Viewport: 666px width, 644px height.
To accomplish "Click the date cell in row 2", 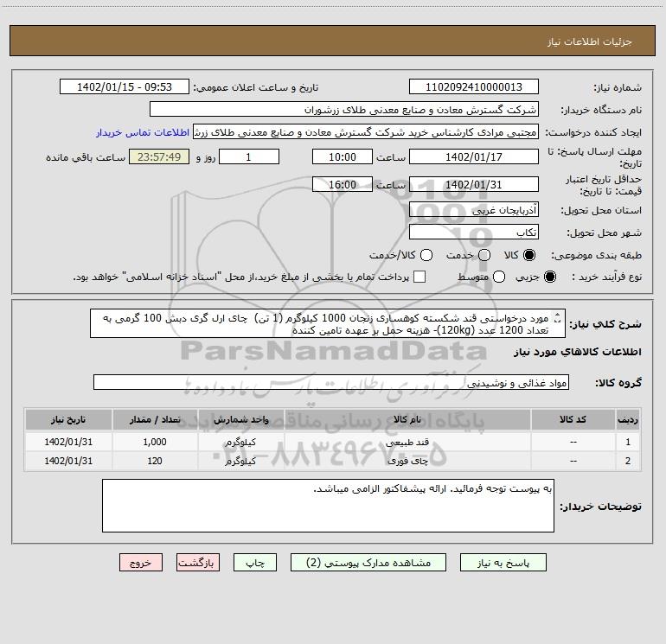I will coord(68,461).
